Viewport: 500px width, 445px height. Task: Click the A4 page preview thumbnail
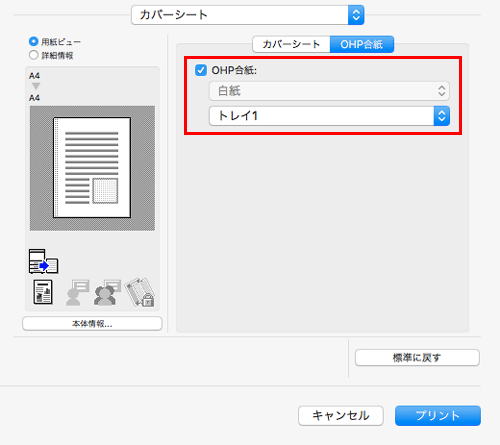pos(92,168)
